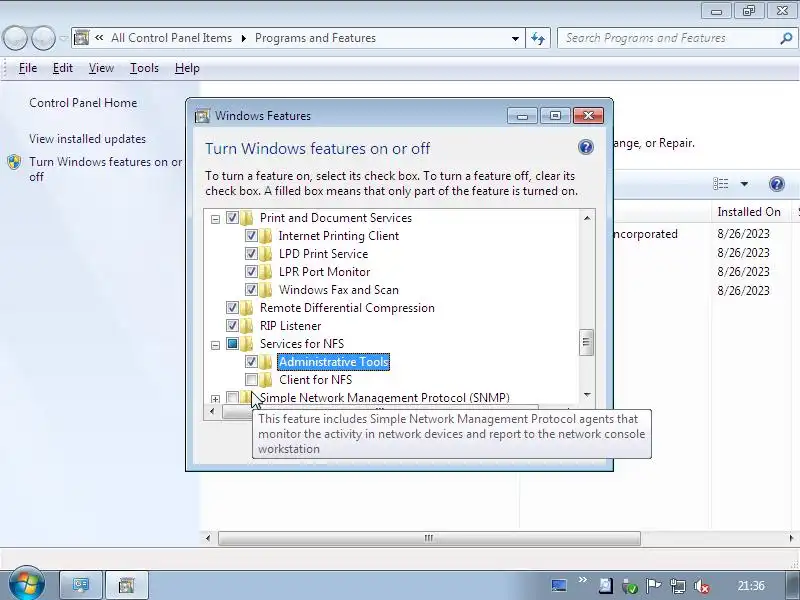Click the muted volume tray icon
800x600 pixels.
pos(702,586)
